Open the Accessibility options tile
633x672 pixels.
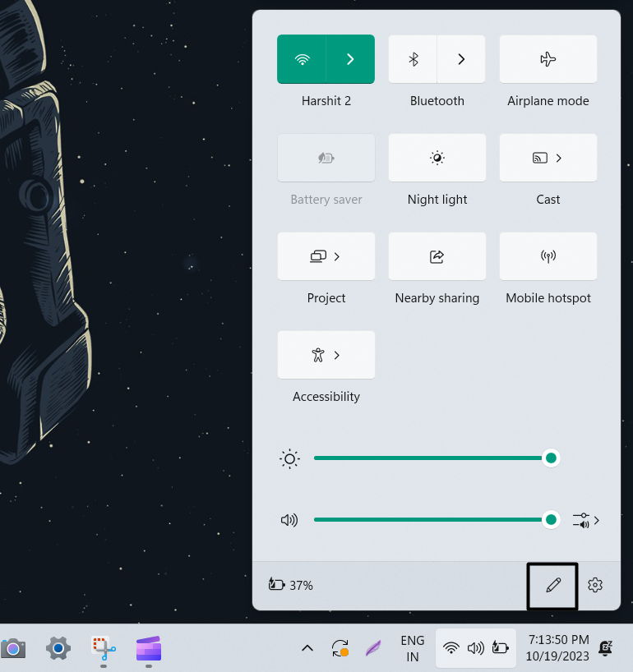[326, 355]
